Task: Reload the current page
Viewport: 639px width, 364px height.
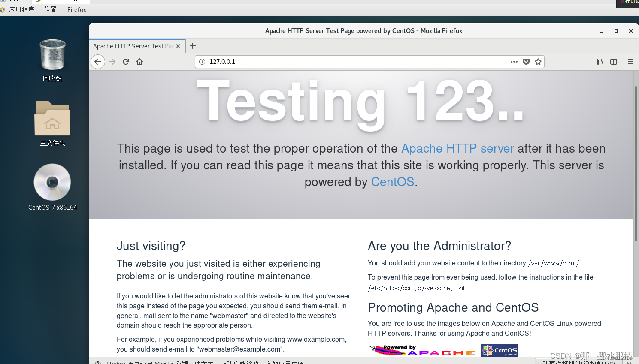Action: point(126,62)
